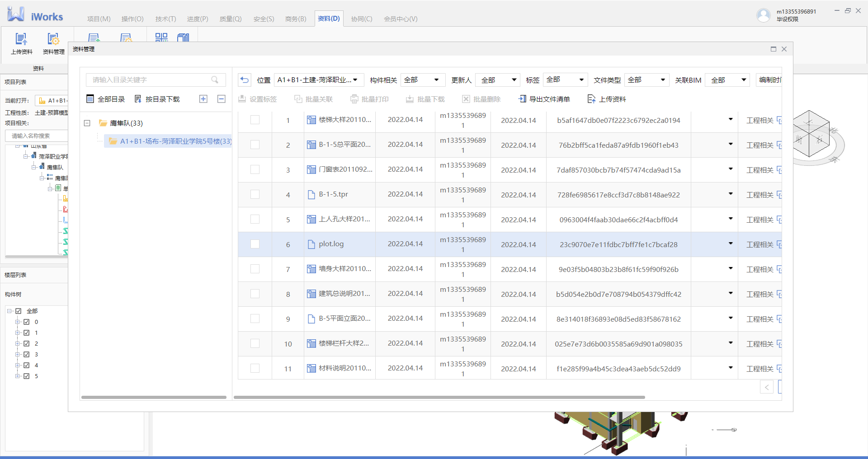The image size is (868, 459).
Task: Click copy icon beside 工程相关 in row 1
Action: [779, 120]
